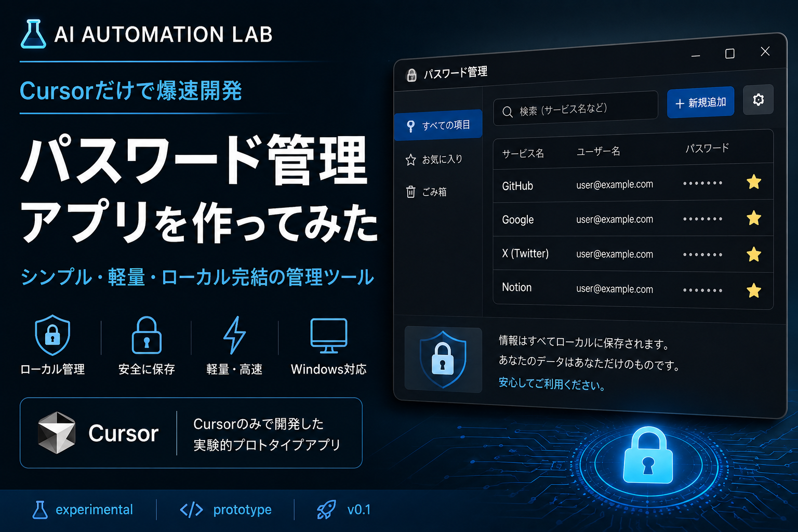Click the flask icon beside experimental
Viewport: 798px width, 532px height.
[x=40, y=510]
